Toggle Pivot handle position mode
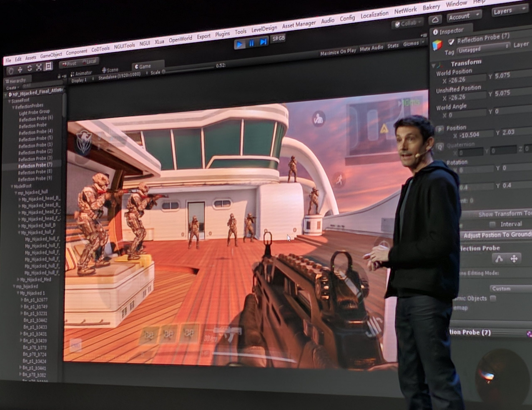Image resolution: width=532 pixels, height=410 pixels. point(69,64)
